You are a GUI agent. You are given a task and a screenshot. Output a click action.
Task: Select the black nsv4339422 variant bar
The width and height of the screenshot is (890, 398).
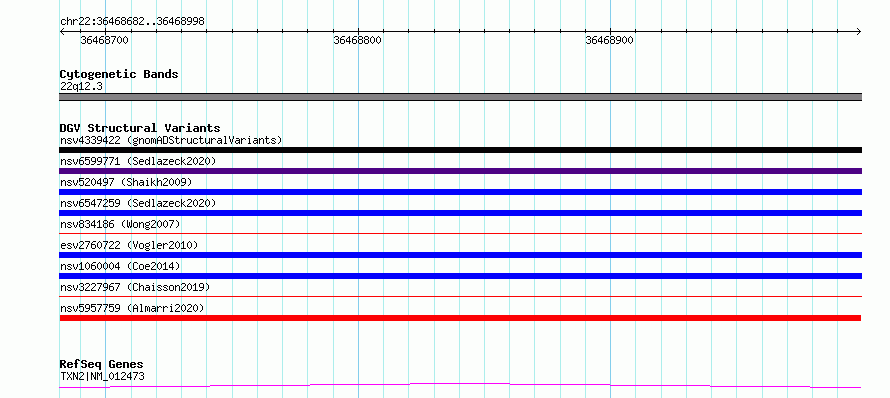coord(460,150)
